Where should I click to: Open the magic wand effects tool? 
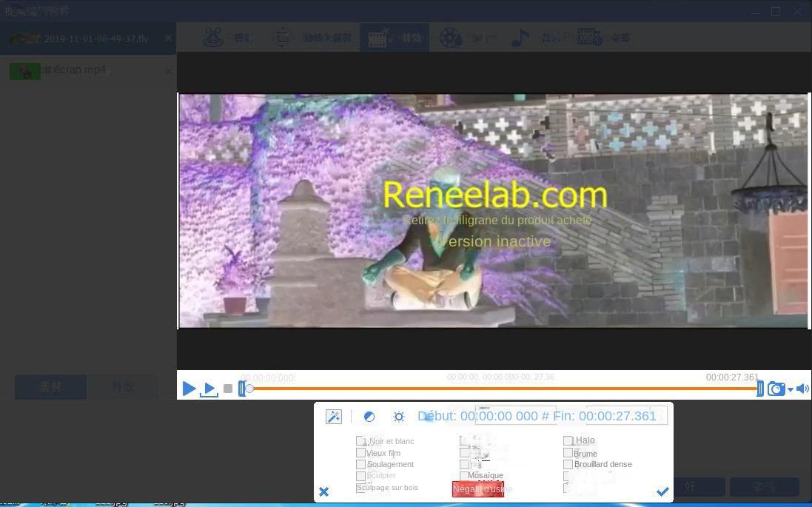click(x=334, y=417)
